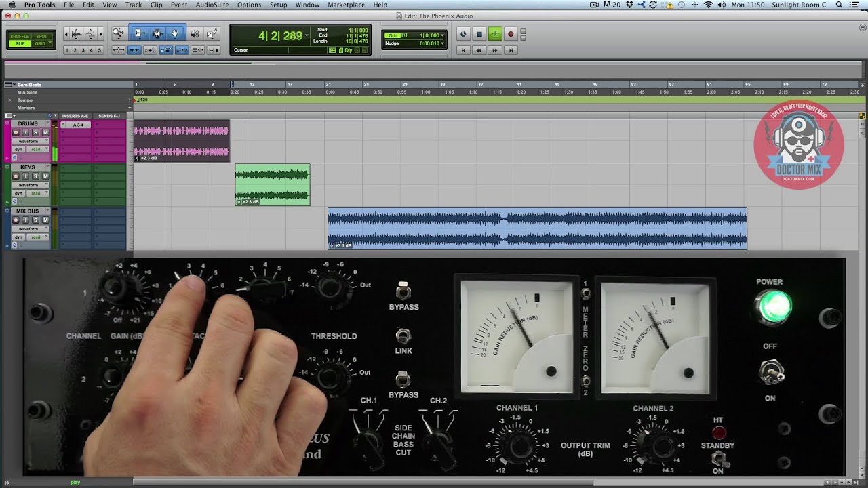This screenshot has height=488, width=868.
Task: Select the KEYS track name
Action: point(28,167)
